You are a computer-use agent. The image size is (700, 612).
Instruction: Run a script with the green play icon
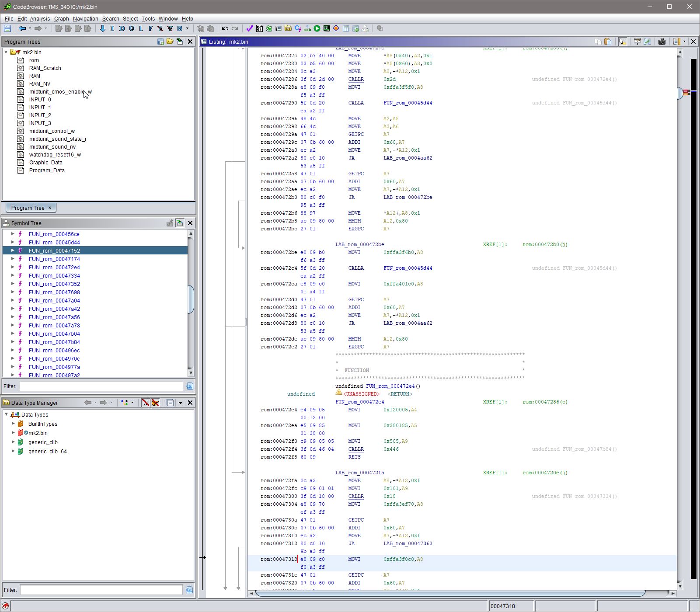(317, 29)
